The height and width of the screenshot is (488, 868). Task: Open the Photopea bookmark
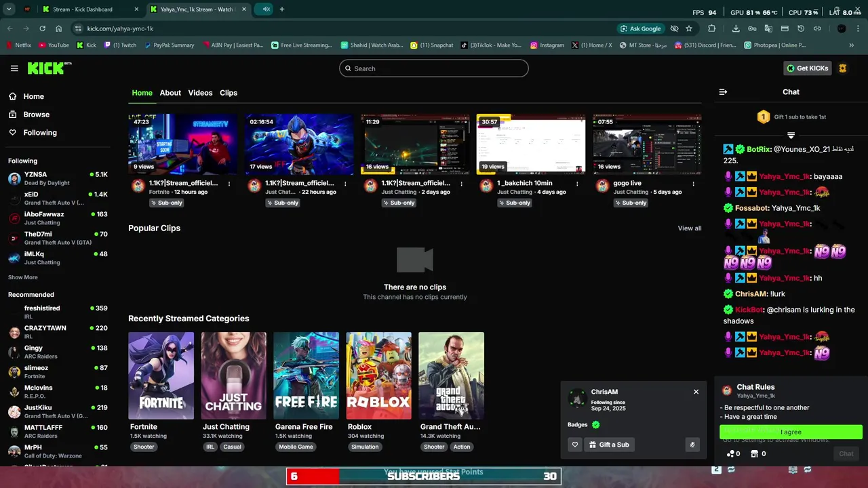[774, 45]
